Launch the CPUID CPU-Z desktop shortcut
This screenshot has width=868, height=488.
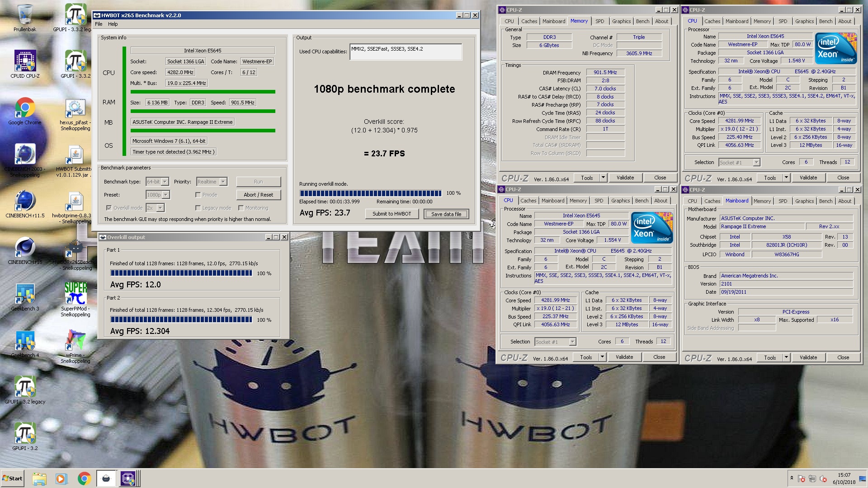coord(25,64)
